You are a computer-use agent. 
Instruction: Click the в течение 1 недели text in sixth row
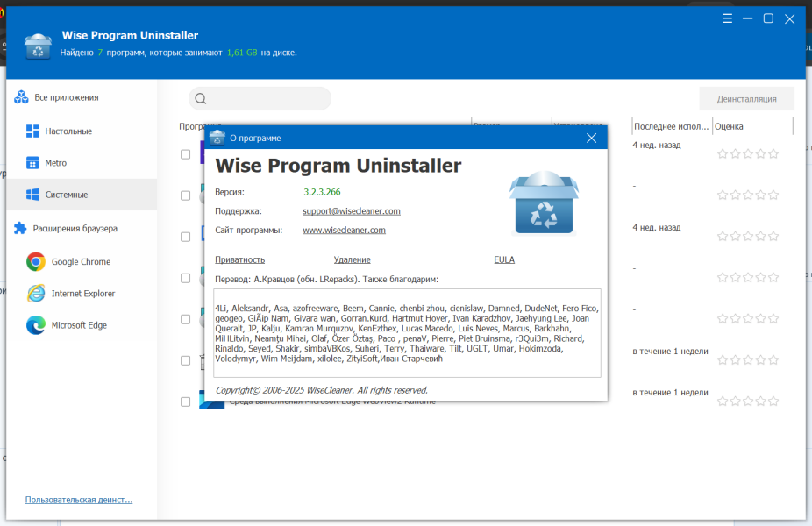click(x=670, y=351)
